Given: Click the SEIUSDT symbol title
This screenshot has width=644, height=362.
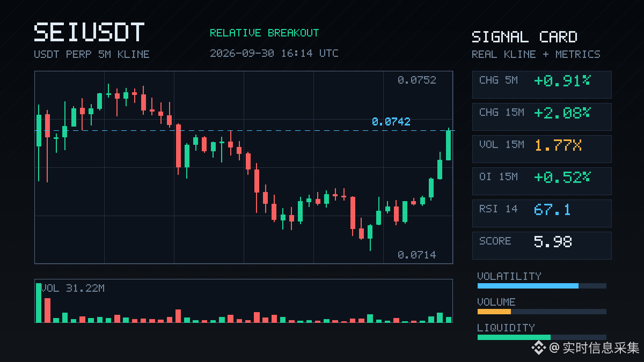Looking at the screenshot, I should pos(89,33).
